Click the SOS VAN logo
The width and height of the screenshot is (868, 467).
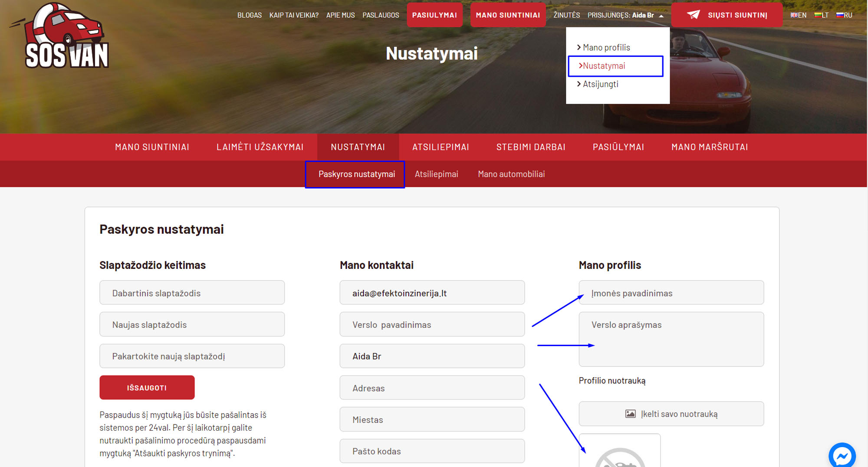pyautogui.click(x=61, y=36)
